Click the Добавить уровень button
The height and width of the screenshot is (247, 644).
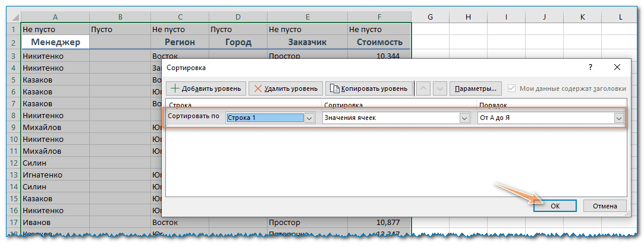(x=206, y=88)
